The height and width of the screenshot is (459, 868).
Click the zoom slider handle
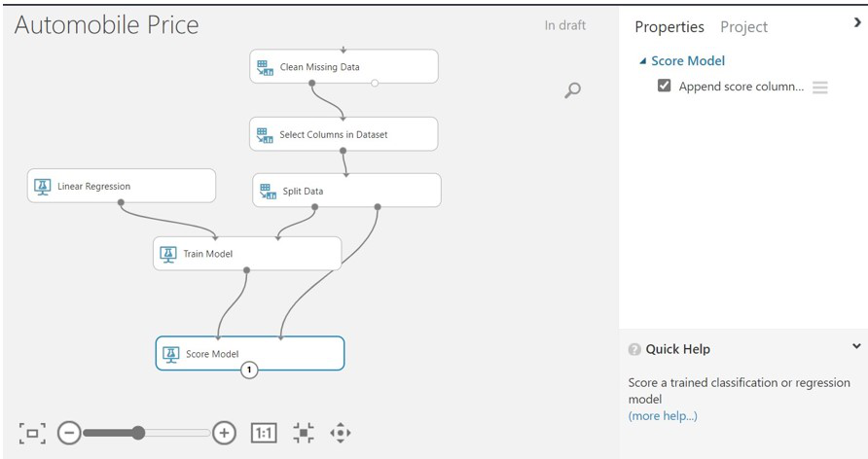tap(138, 433)
